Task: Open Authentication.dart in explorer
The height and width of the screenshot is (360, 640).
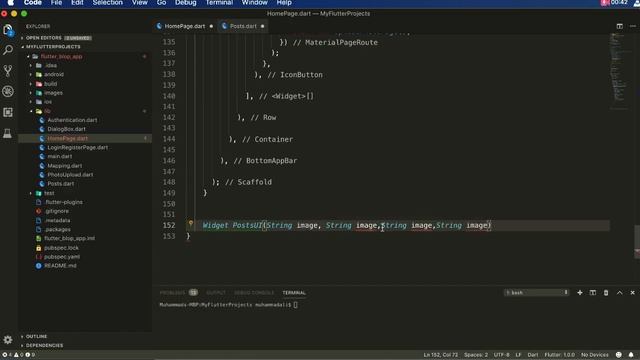Action: (72, 120)
